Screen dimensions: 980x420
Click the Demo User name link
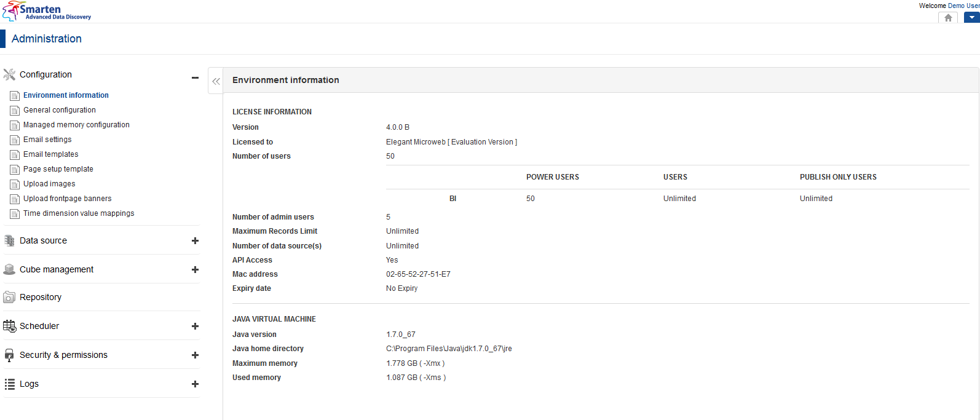click(963, 6)
